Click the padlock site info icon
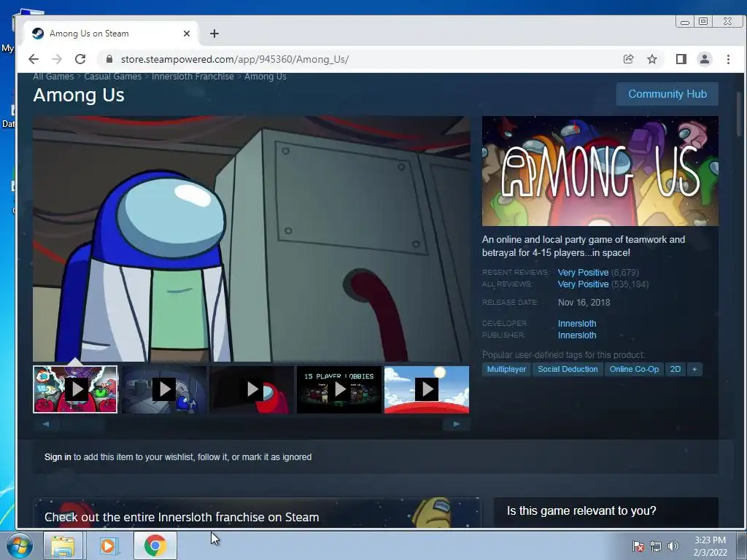The image size is (747, 560). coord(109,59)
